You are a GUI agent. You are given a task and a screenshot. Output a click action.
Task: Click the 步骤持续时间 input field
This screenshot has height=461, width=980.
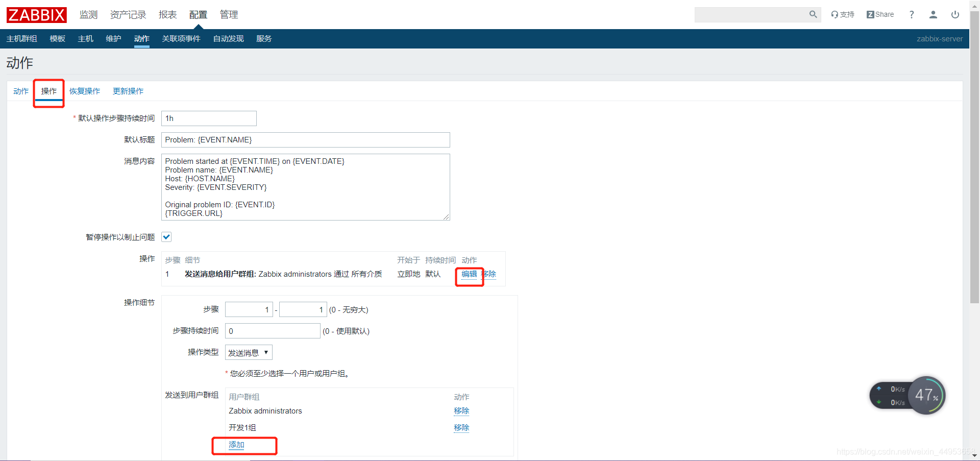click(x=273, y=331)
